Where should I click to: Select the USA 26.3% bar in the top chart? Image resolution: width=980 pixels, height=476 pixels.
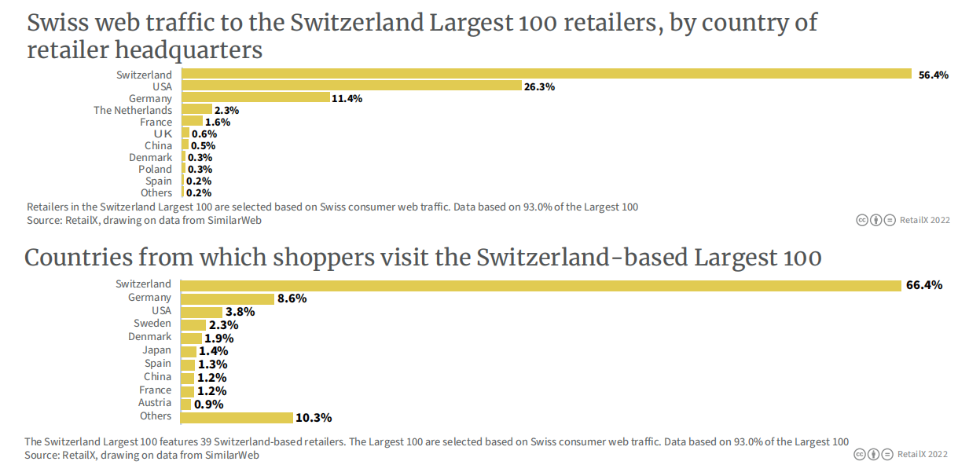tap(352, 86)
